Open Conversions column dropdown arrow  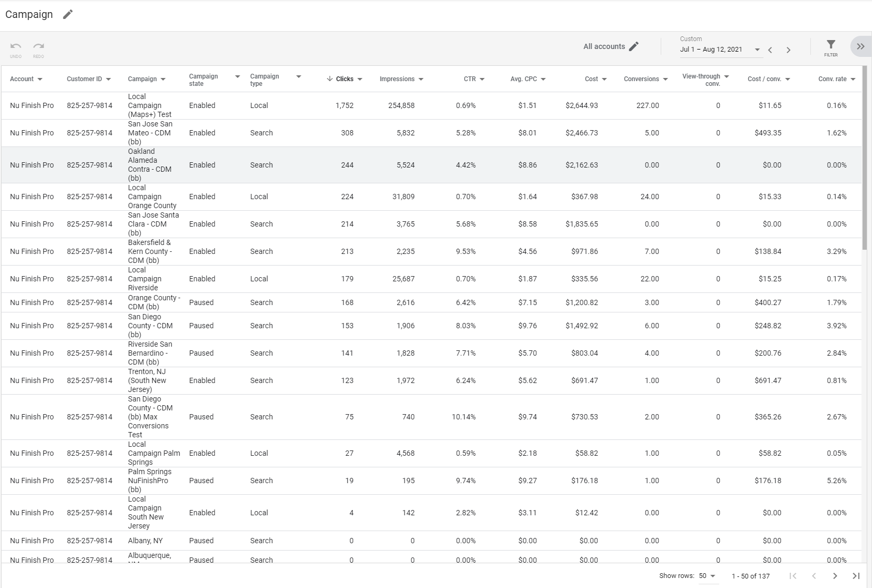pyautogui.click(x=665, y=79)
